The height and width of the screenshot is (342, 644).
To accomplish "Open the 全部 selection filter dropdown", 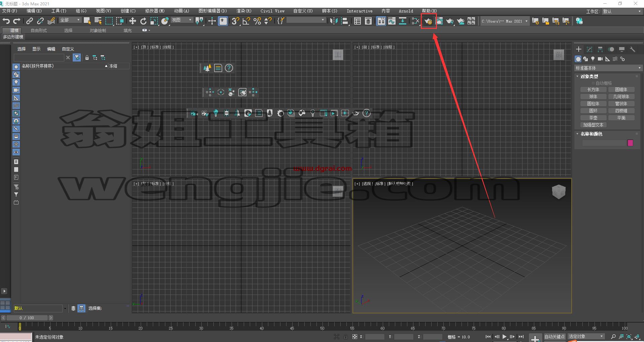I will [x=70, y=20].
